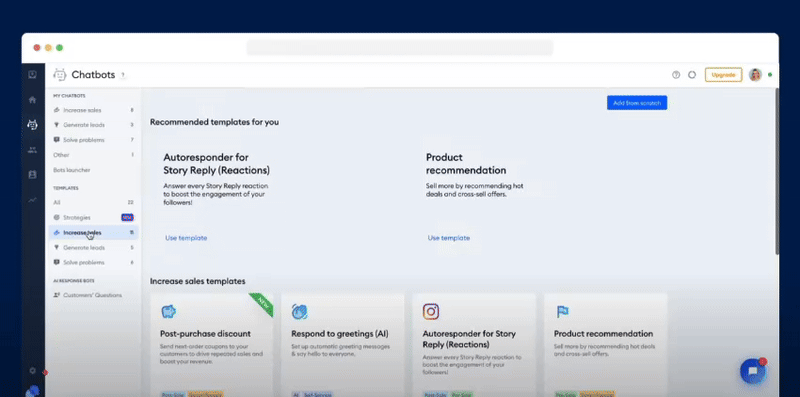Select the Chatbots robot icon in left rail
800x397 pixels.
(32, 125)
